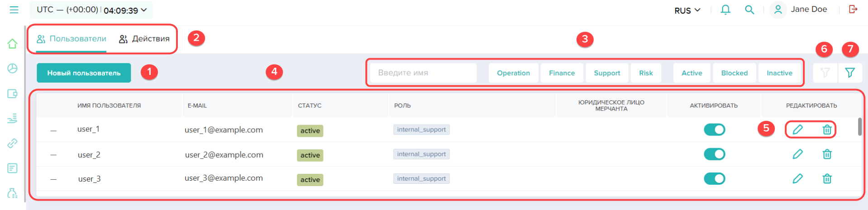Go to home icon in sidebar
Image resolution: width=868 pixels, height=210 pixels.
click(12, 44)
